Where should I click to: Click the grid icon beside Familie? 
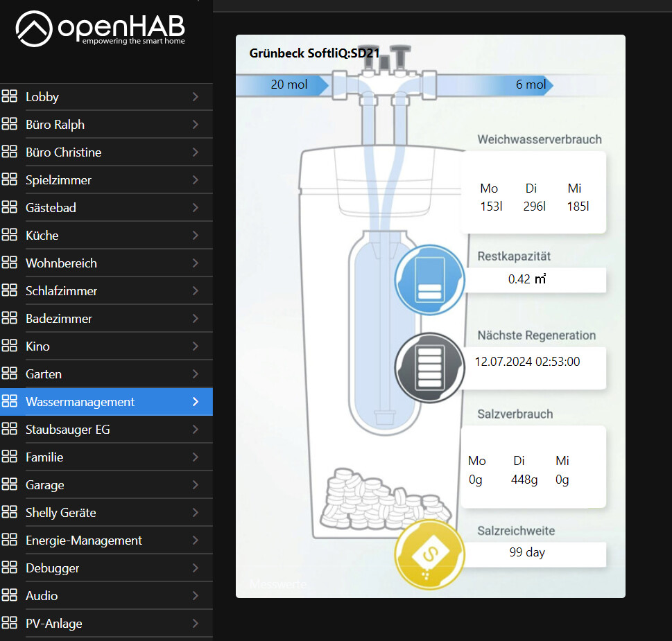click(x=10, y=456)
